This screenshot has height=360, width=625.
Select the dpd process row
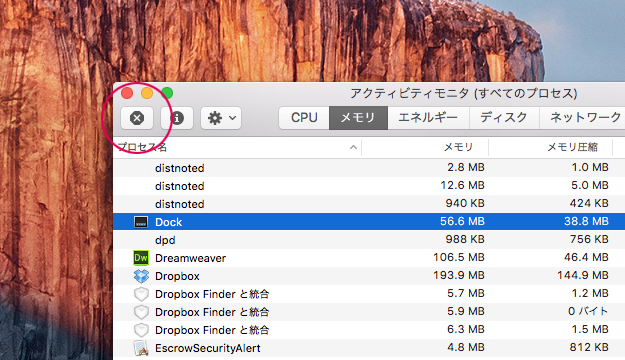[x=369, y=240]
